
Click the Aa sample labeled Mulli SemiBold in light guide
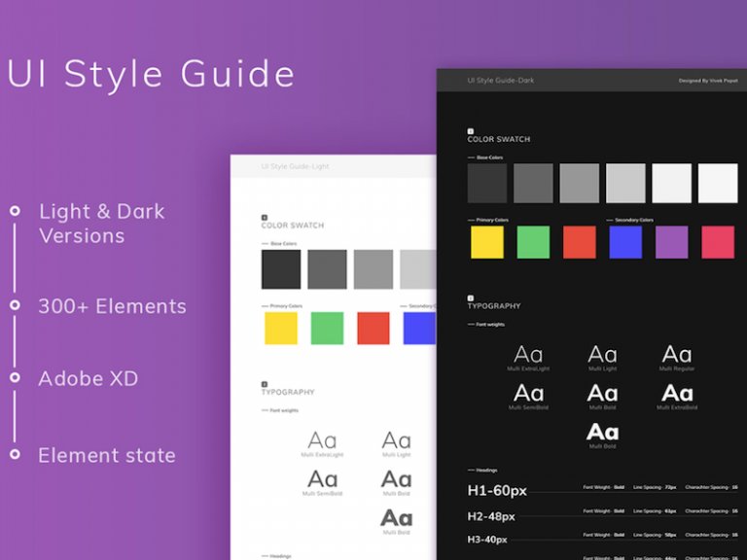coord(322,479)
